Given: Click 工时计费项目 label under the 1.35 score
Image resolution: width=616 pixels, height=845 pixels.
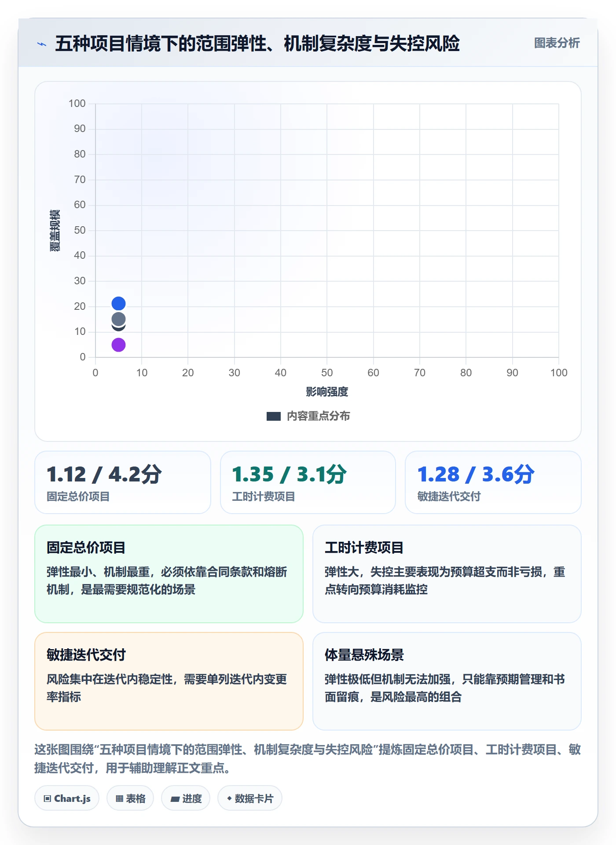Looking at the screenshot, I should coord(264,496).
